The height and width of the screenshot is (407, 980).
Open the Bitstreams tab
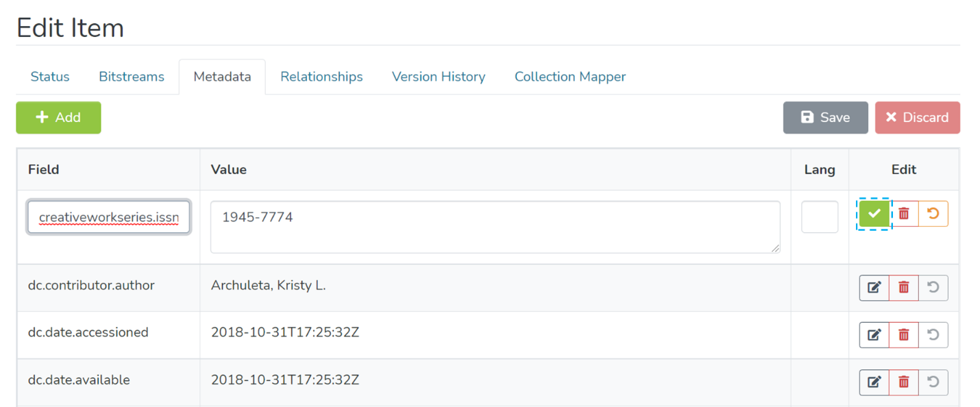tap(132, 77)
